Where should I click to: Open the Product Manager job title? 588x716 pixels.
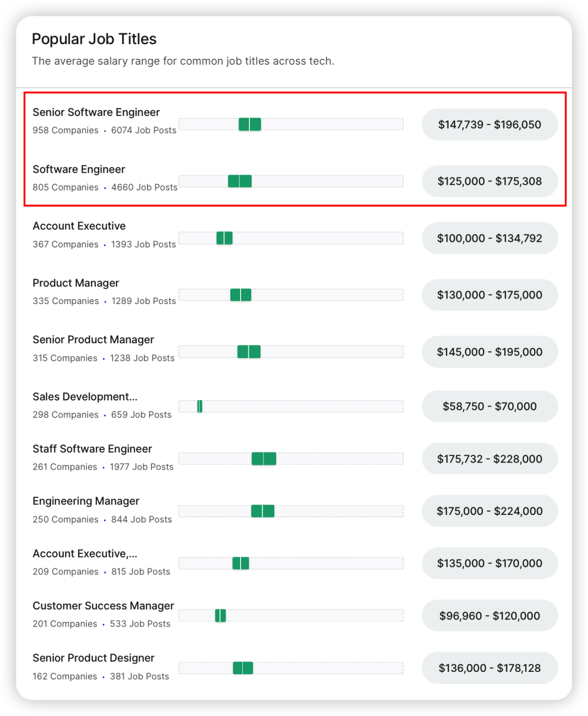[76, 283]
